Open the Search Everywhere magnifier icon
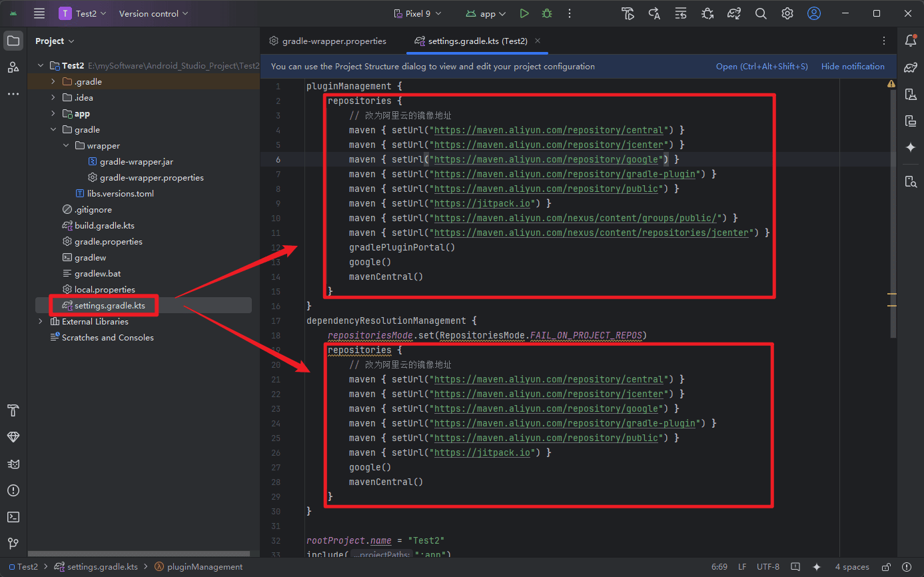 coord(761,13)
